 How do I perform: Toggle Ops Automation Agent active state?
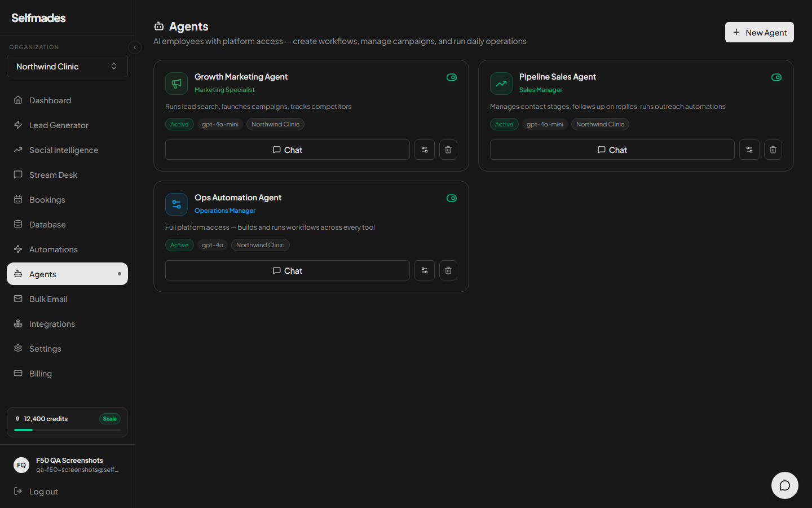click(x=452, y=198)
